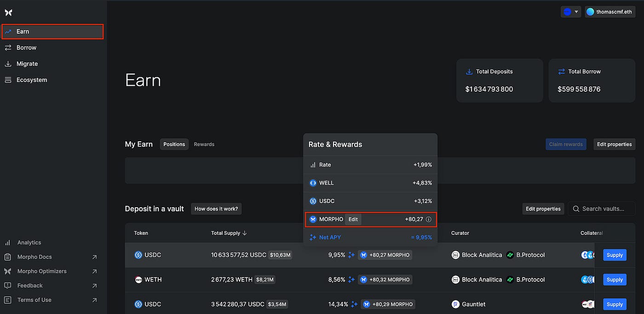The height and width of the screenshot is (314, 644).
Task: Open the Borrow section in sidebar
Action: point(26,47)
